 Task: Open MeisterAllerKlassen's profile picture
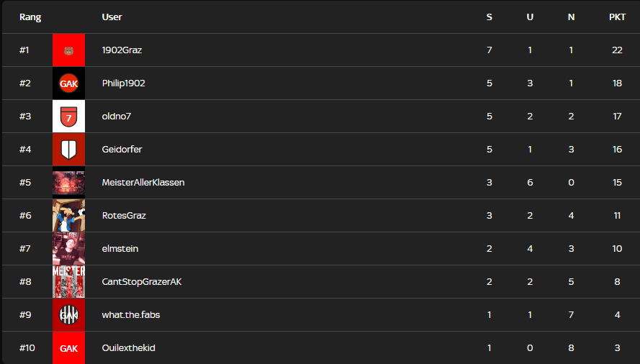coord(68,183)
